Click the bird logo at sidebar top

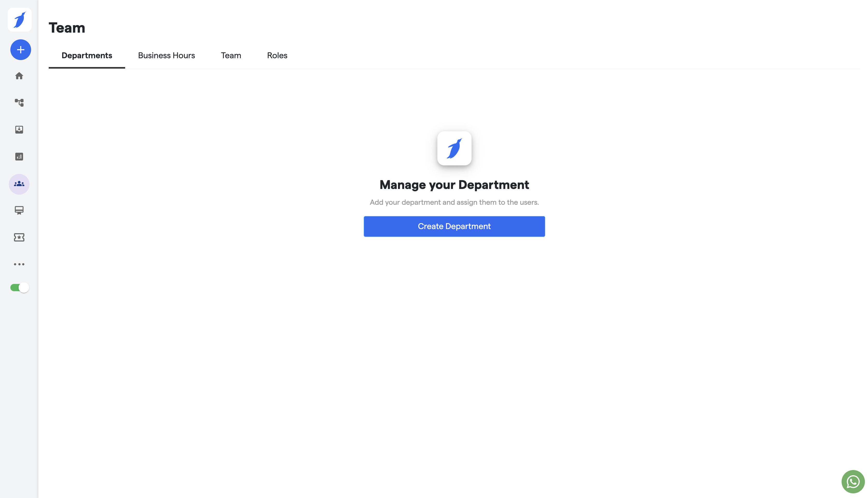point(19,20)
